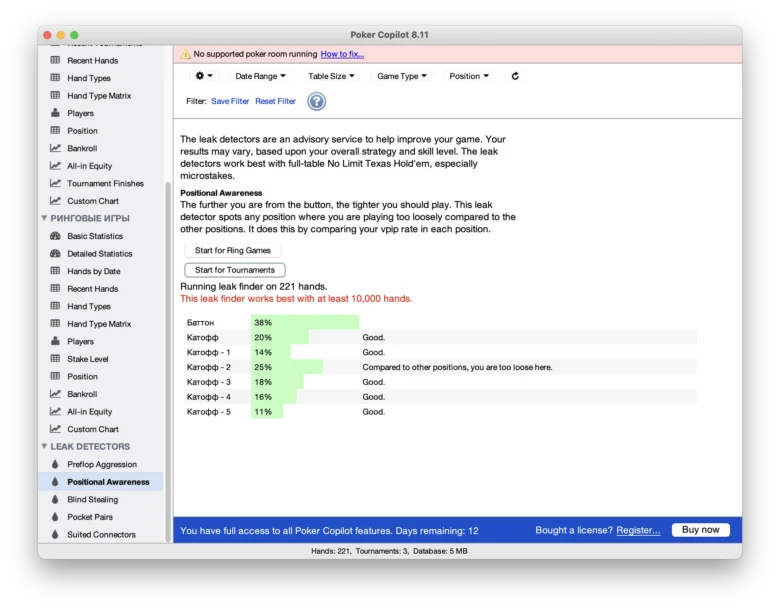Click the Баттон 38% green bar
Screen dimensions: 780x609
[305, 323]
